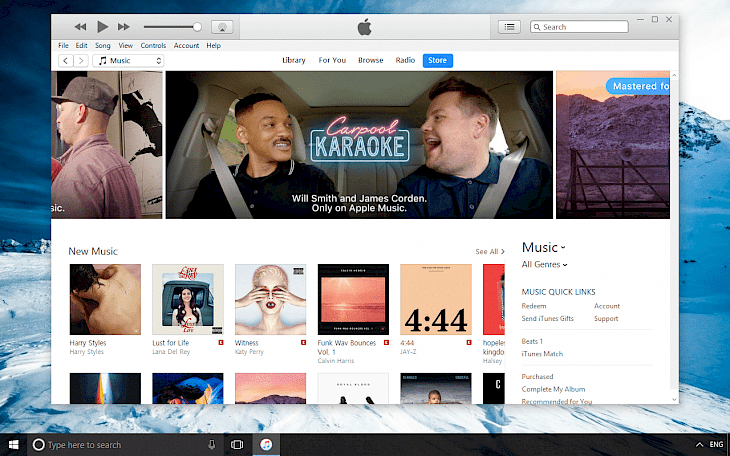The image size is (730, 456).
Task: Show hidden system tray icons
Action: [x=699, y=445]
